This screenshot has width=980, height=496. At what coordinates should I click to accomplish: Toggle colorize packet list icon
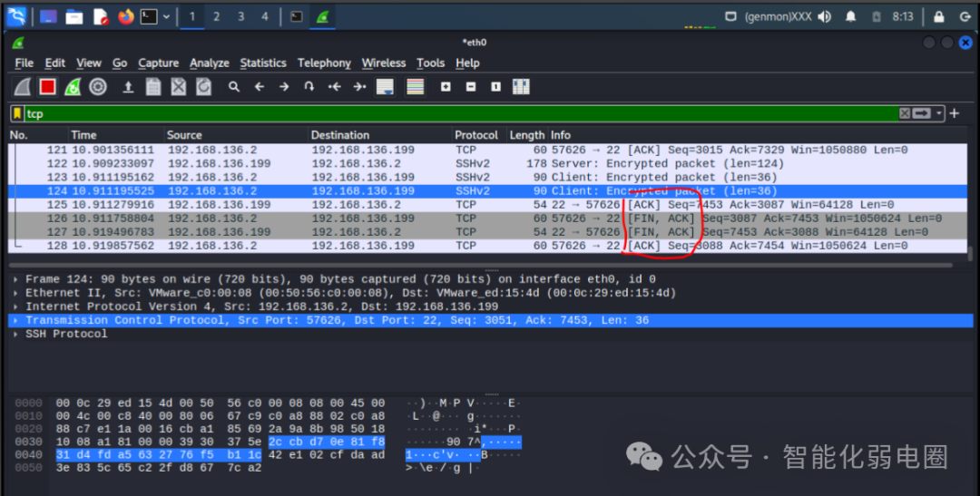point(415,87)
